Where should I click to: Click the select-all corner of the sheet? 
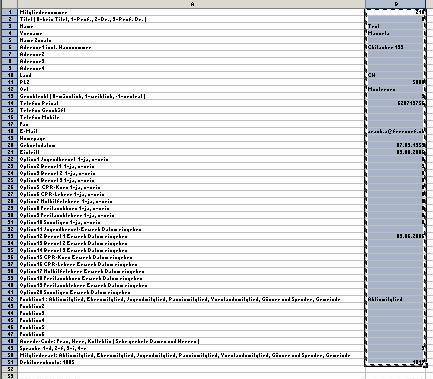[x=9, y=4]
